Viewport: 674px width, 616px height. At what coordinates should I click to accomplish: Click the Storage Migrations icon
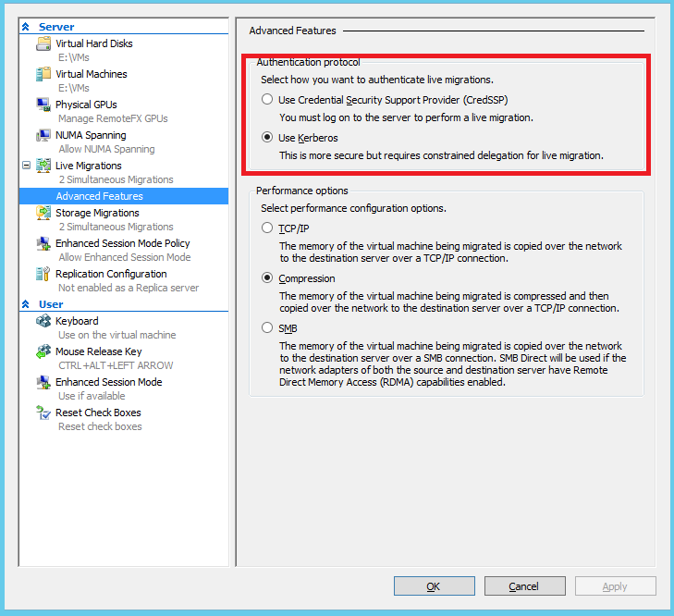pyautogui.click(x=43, y=213)
